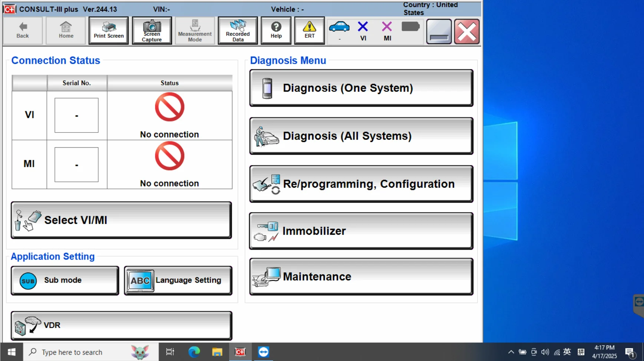
Task: Click the Help question mark icon
Action: click(276, 30)
